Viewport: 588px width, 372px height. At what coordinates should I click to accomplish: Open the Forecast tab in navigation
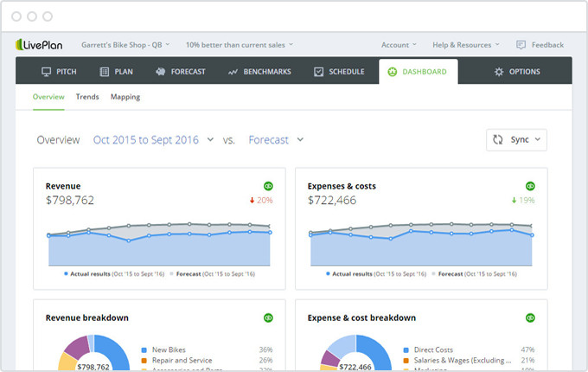click(x=181, y=72)
